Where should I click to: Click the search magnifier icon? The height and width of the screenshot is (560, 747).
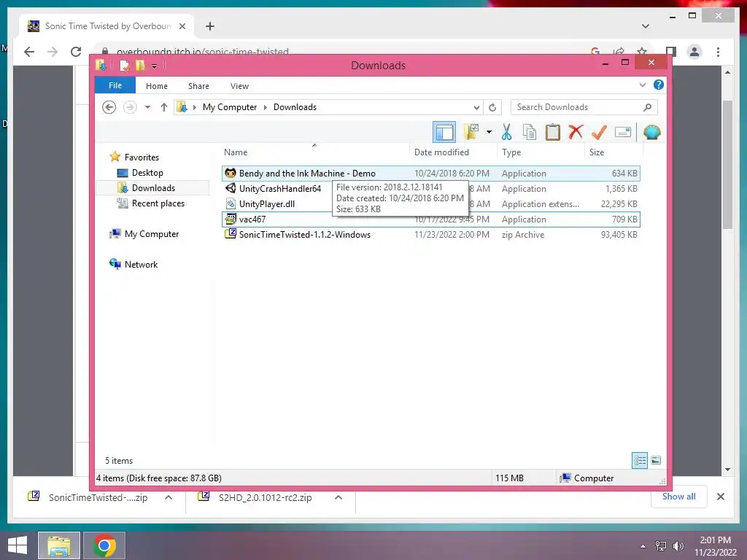coord(648,107)
